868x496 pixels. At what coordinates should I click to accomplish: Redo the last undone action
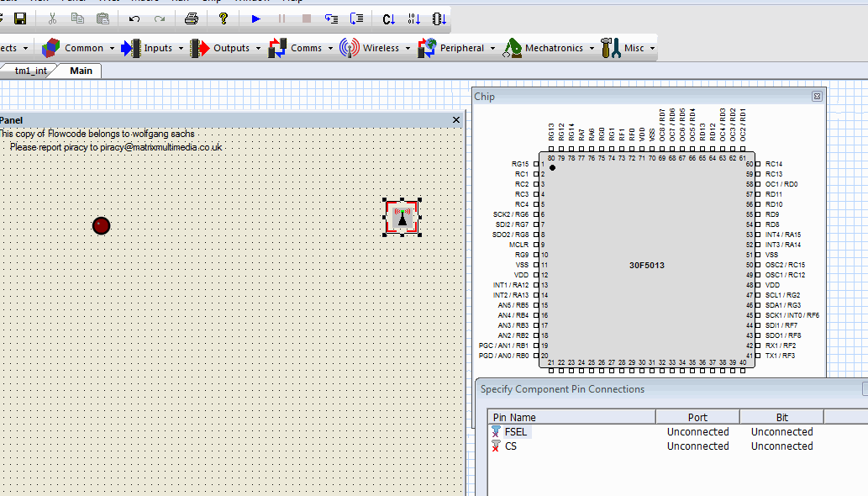coord(160,18)
